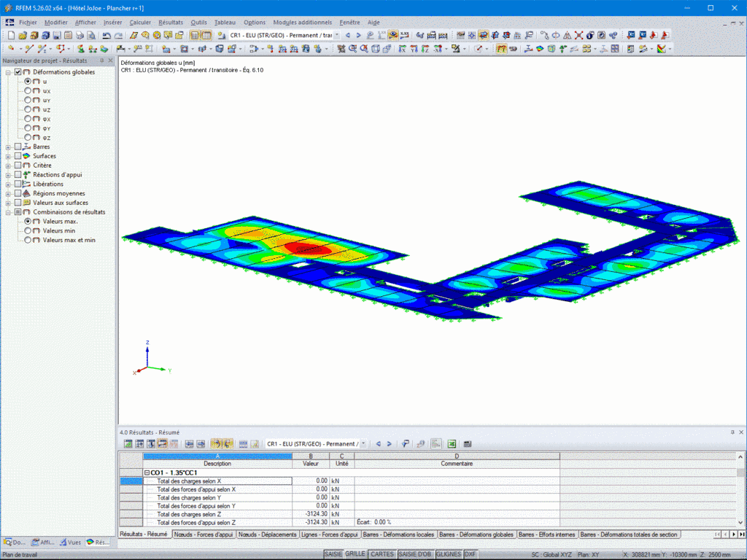Click the Undo arrow icon
This screenshot has height=560, width=747.
pos(107,35)
